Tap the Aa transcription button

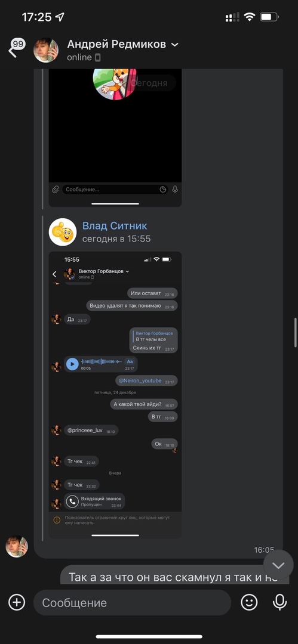(x=130, y=361)
